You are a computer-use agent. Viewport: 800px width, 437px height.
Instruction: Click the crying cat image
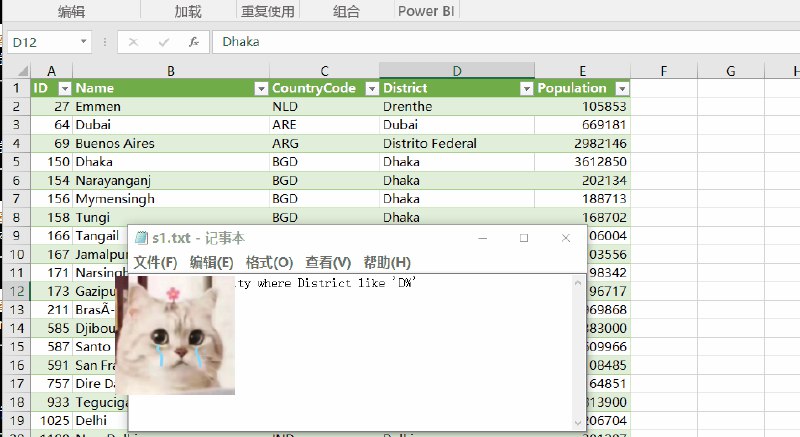pos(175,335)
